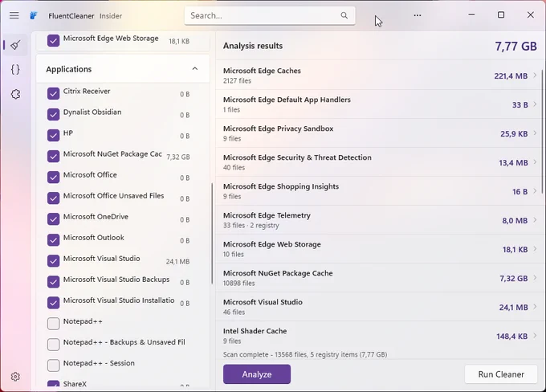The width and height of the screenshot is (546, 392).
Task: Uncheck Microsoft NuGet Package Cache checkbox
Action: coord(53,156)
